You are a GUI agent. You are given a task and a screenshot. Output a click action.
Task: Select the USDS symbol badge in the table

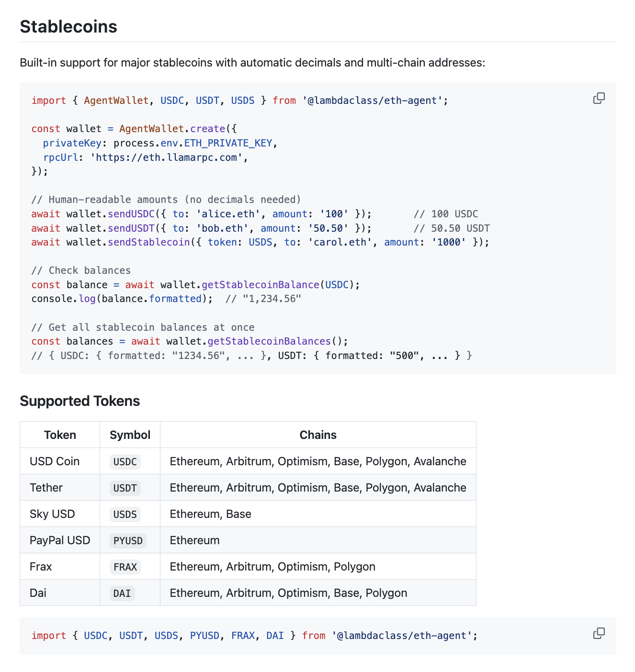(125, 515)
